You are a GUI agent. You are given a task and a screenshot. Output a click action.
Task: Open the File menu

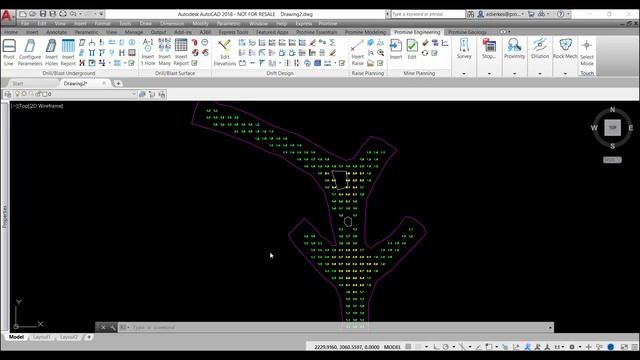pyautogui.click(x=25, y=23)
